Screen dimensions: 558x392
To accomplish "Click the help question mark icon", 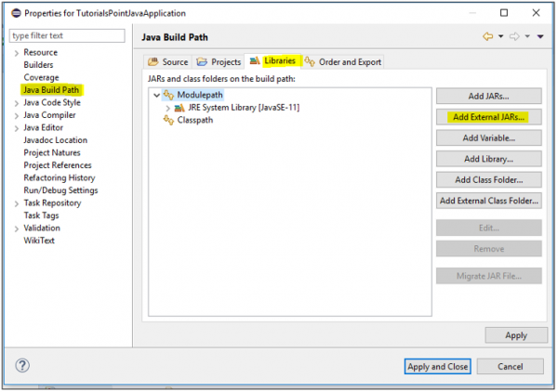I will tap(23, 365).
